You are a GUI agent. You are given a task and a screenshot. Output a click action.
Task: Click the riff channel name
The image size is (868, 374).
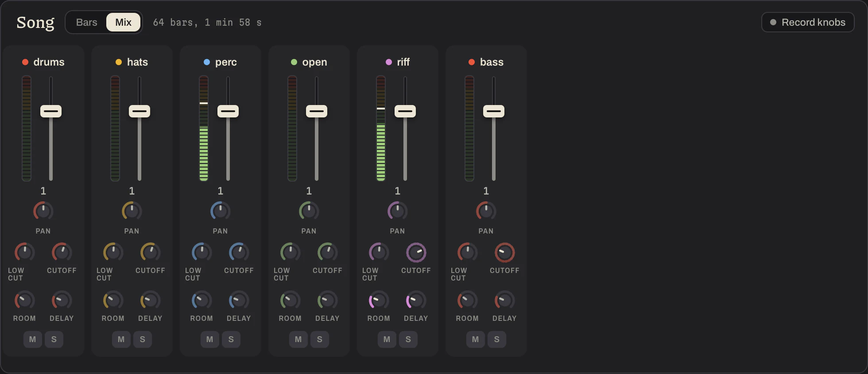403,62
